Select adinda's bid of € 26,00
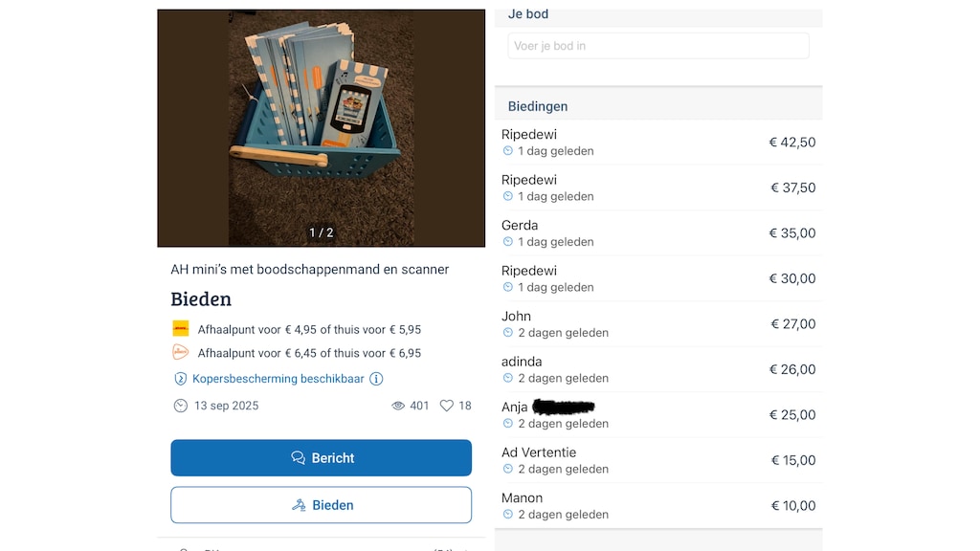 [658, 369]
